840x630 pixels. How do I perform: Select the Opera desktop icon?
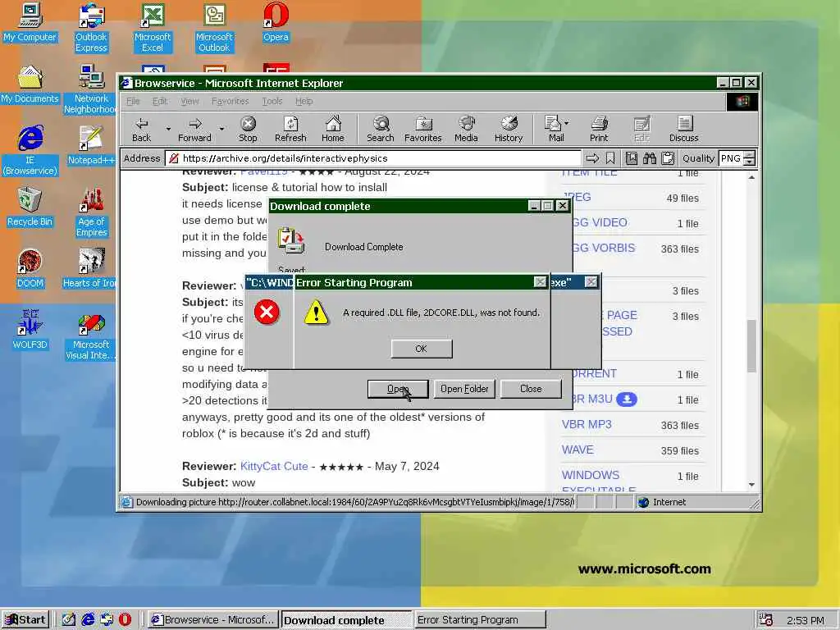point(276,22)
